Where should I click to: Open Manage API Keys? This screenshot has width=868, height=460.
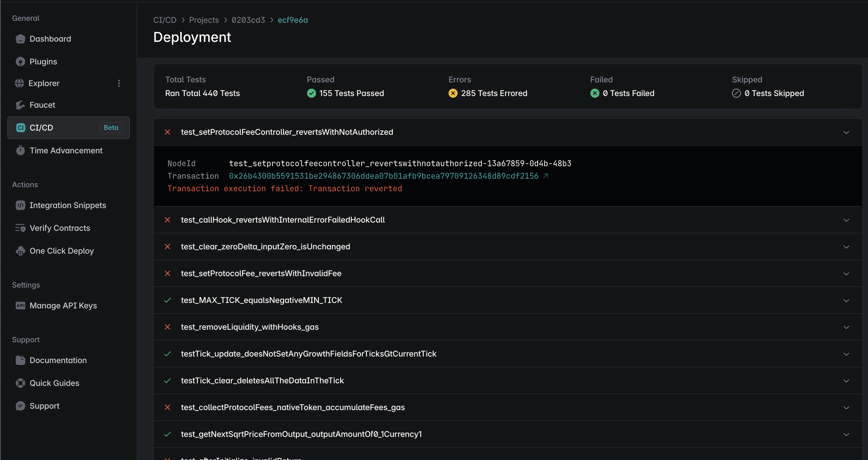tap(63, 305)
